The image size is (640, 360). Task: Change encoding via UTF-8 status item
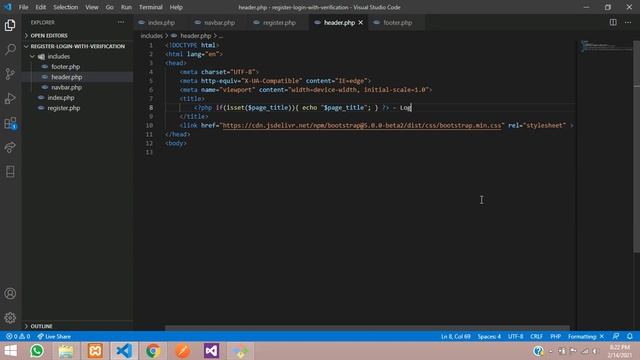[x=516, y=336]
